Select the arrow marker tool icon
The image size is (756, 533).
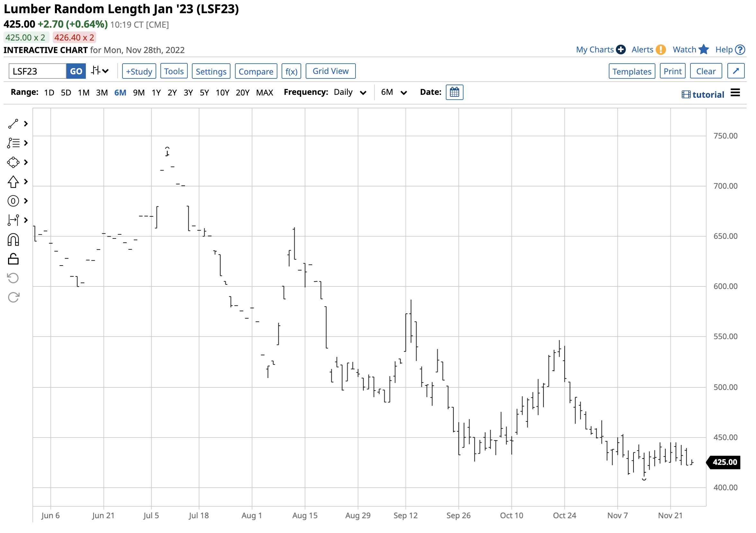(13, 182)
